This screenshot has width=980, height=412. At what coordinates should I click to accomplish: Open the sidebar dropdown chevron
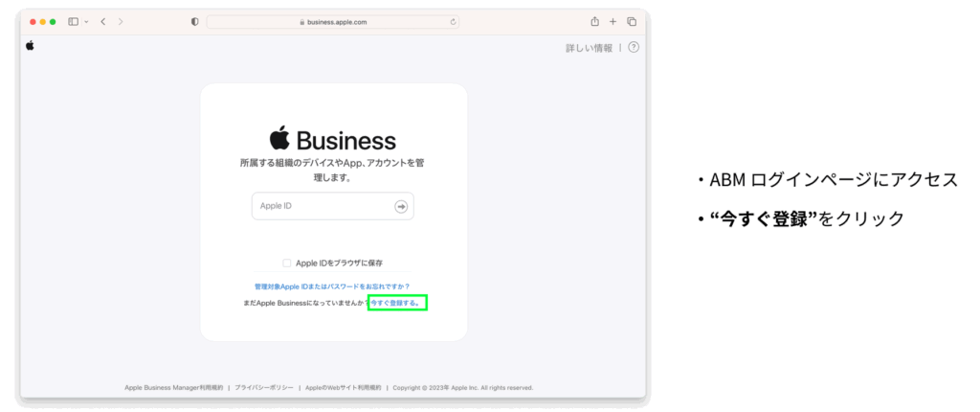tap(85, 21)
